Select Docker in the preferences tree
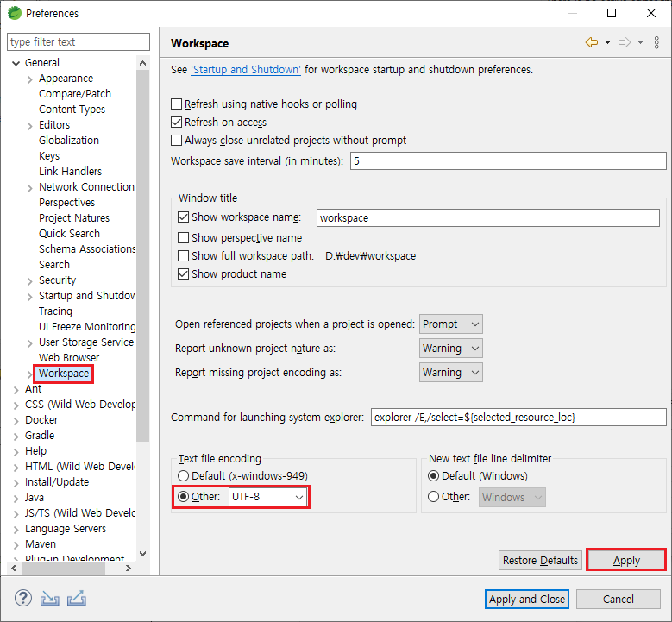 [x=41, y=419]
